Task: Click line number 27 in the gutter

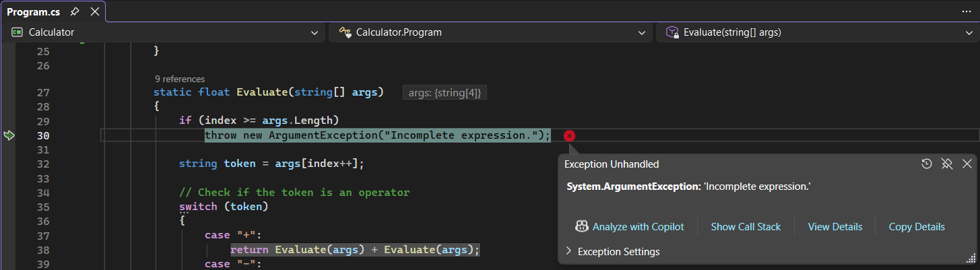Action: (x=42, y=93)
